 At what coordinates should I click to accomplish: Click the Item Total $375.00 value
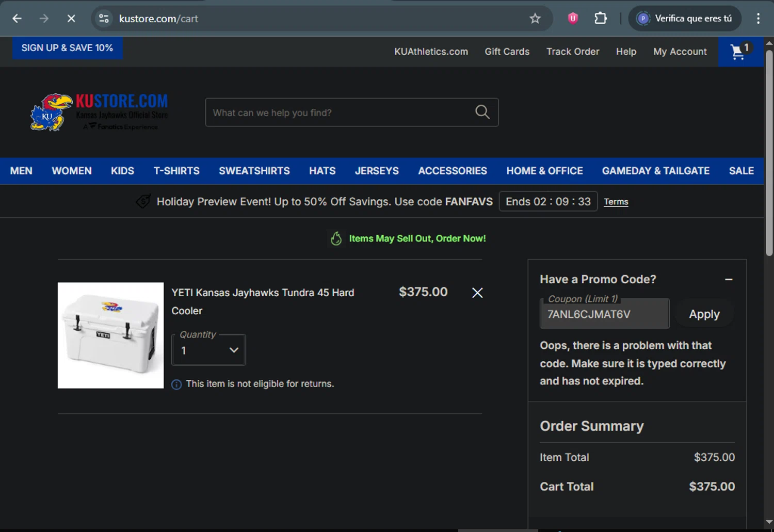point(714,457)
